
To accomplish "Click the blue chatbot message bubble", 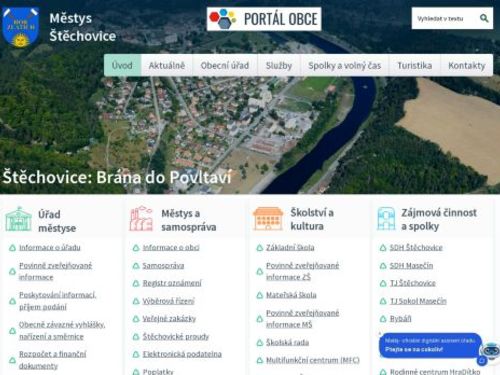I will pos(430,345).
